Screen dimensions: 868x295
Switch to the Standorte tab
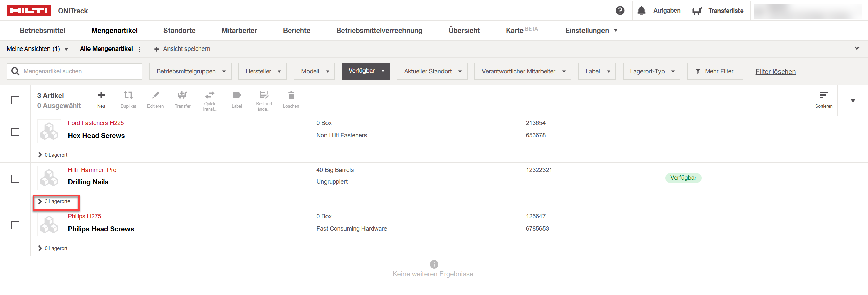pos(179,31)
